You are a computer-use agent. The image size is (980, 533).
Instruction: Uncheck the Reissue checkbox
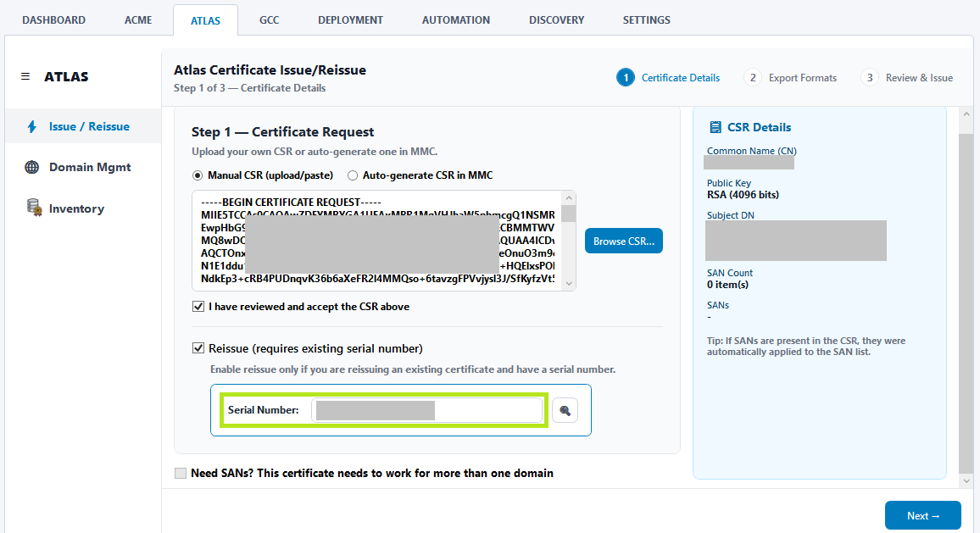click(198, 348)
